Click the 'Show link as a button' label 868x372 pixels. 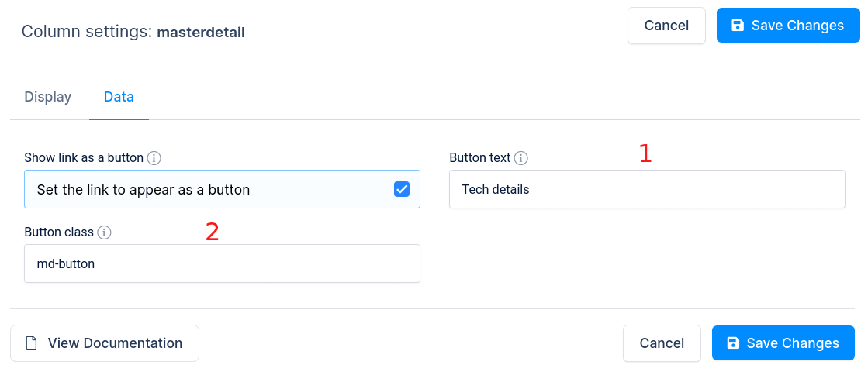pos(84,158)
